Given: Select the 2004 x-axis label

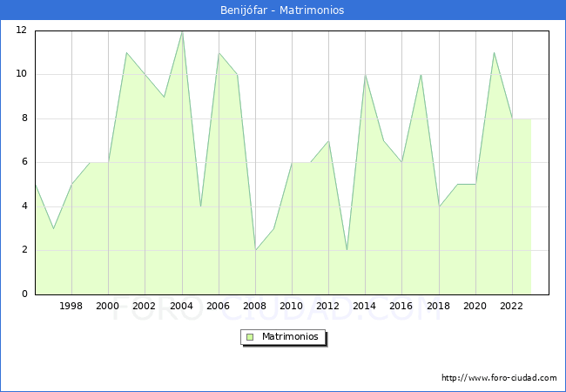Looking at the screenshot, I should tap(181, 306).
